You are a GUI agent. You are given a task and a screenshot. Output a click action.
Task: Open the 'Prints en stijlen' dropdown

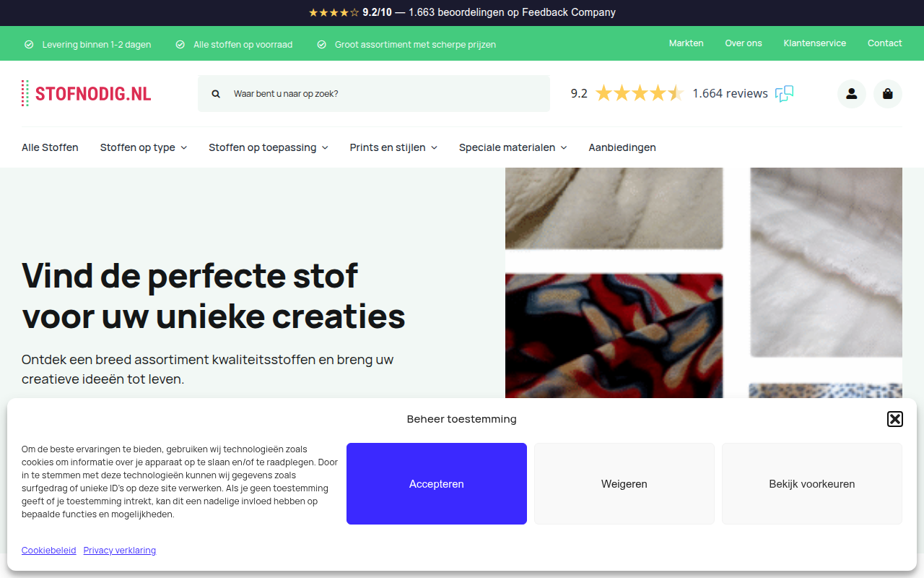(x=393, y=147)
